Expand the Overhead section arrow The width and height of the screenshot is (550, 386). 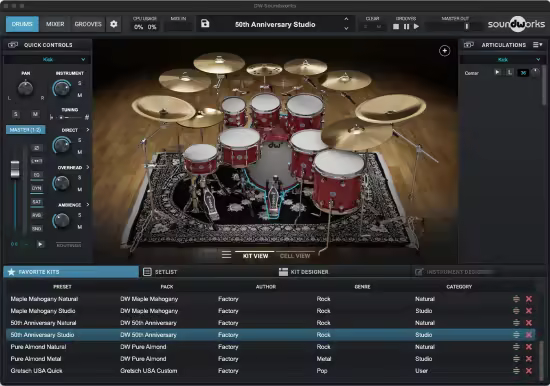tap(88, 167)
